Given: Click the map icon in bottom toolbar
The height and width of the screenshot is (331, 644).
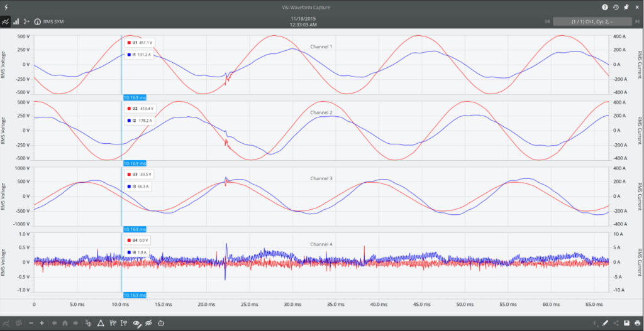Looking at the screenshot, I should (x=18, y=323).
